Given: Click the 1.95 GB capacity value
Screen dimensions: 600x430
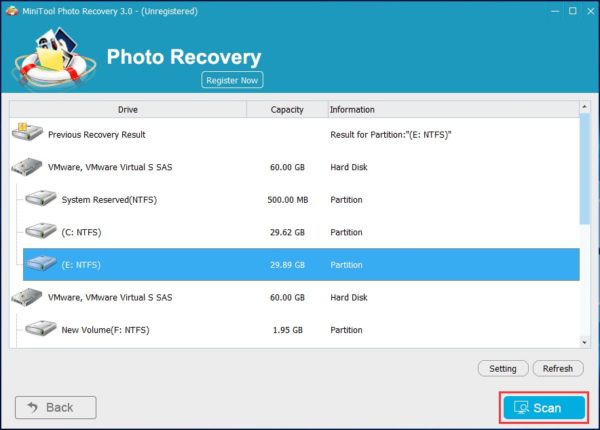Looking at the screenshot, I should 288,330.
